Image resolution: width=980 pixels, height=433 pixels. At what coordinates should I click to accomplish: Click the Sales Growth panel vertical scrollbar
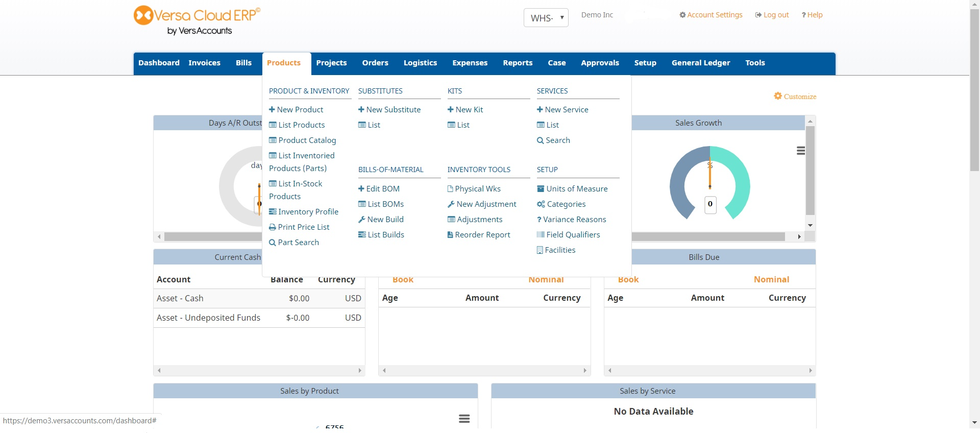click(x=810, y=171)
